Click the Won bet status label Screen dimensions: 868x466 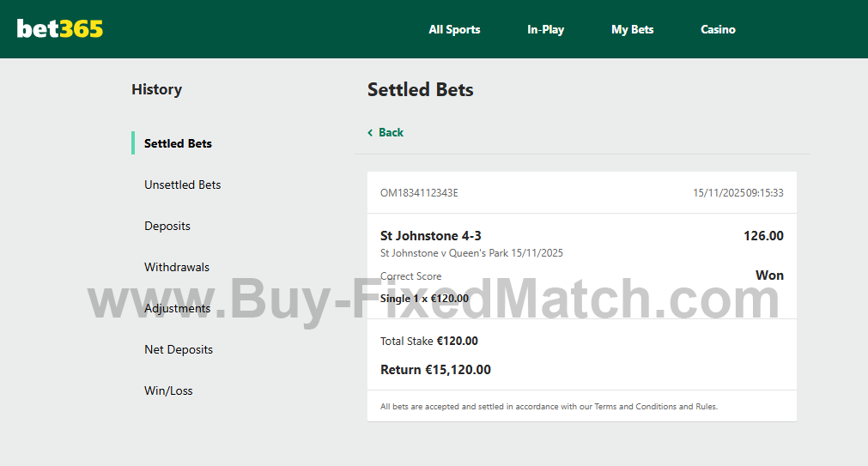point(769,275)
